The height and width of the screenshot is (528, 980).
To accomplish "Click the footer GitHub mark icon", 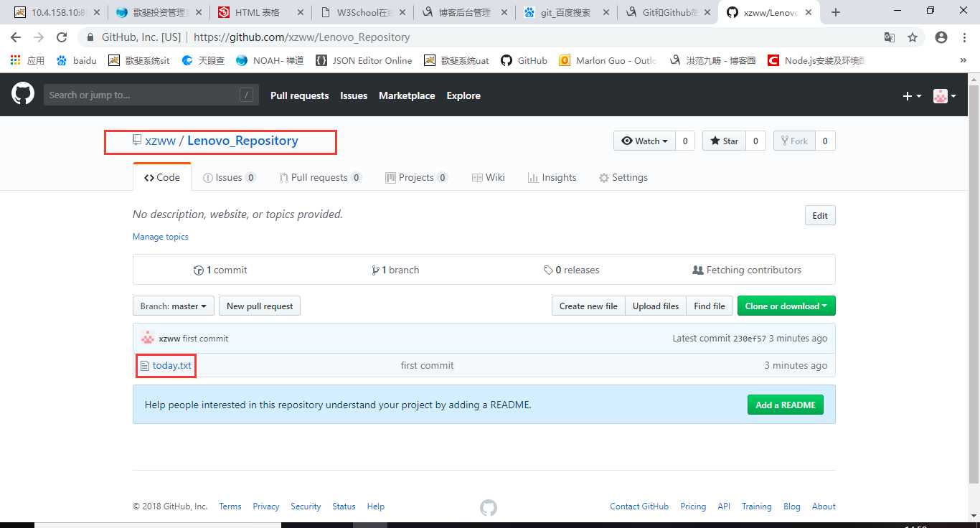I will 489,508.
